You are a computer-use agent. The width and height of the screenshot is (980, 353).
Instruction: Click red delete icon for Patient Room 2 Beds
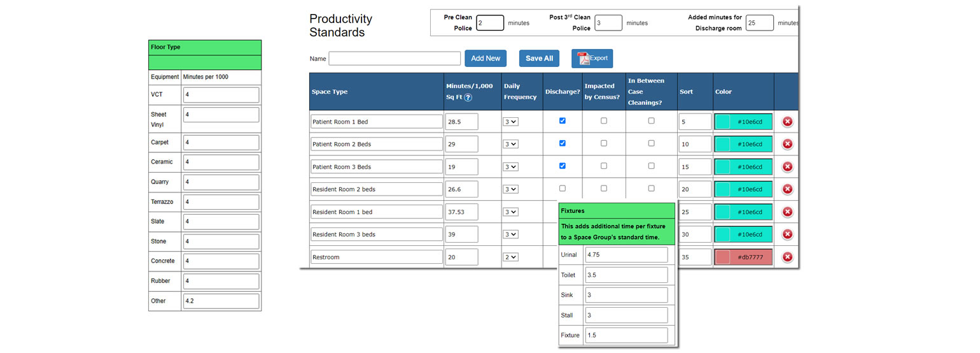pyautogui.click(x=787, y=144)
